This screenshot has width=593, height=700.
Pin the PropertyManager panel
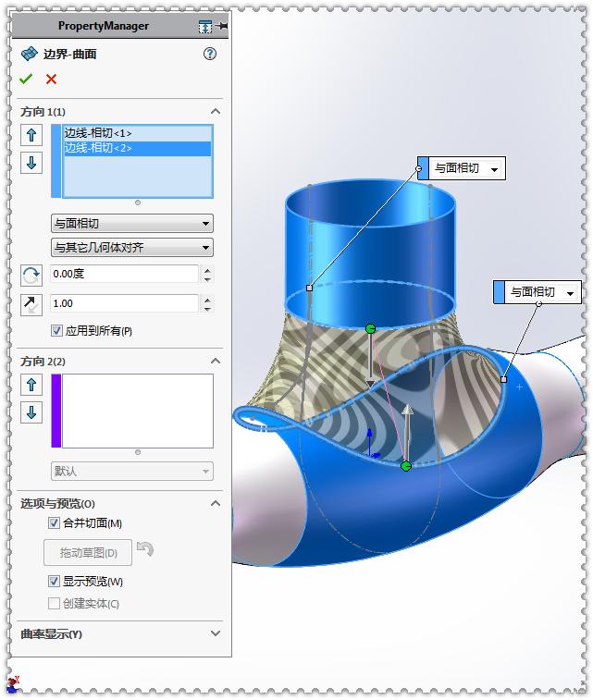tap(222, 26)
